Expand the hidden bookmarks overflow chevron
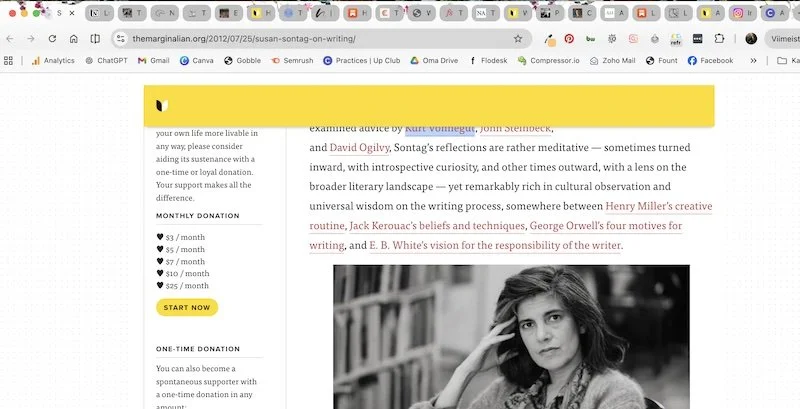This screenshot has height=409, width=800. [x=753, y=61]
